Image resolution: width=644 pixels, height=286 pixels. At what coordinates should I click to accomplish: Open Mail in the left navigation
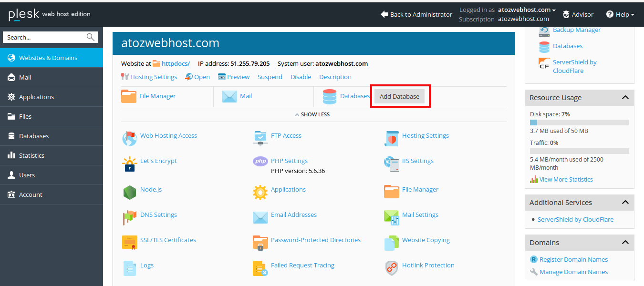[52, 77]
